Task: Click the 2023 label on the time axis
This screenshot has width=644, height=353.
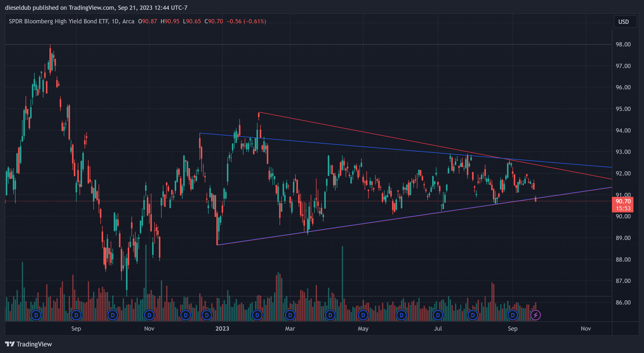Action: point(222,329)
